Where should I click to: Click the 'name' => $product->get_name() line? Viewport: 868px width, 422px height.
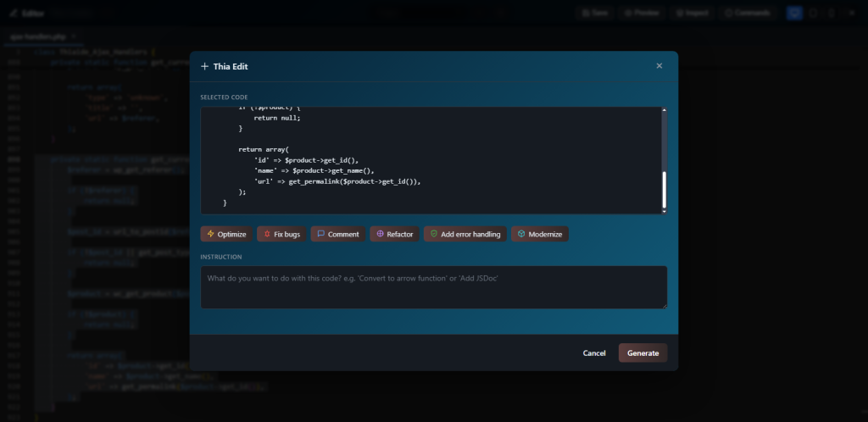pyautogui.click(x=314, y=170)
